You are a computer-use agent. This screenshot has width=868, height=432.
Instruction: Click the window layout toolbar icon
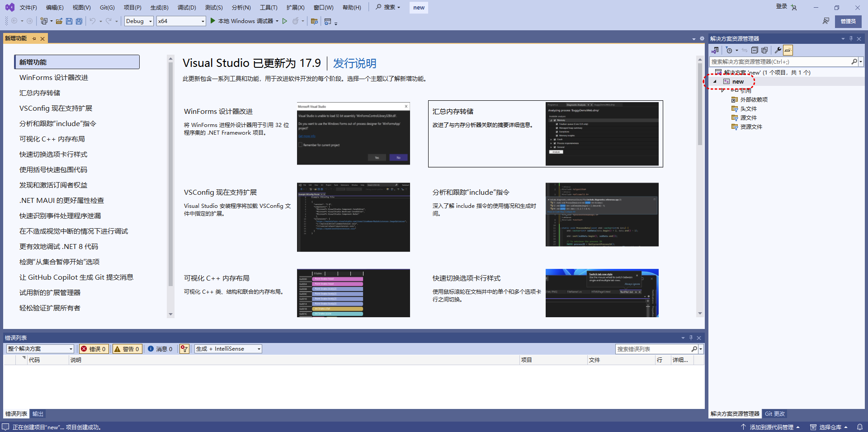pyautogui.click(x=328, y=21)
